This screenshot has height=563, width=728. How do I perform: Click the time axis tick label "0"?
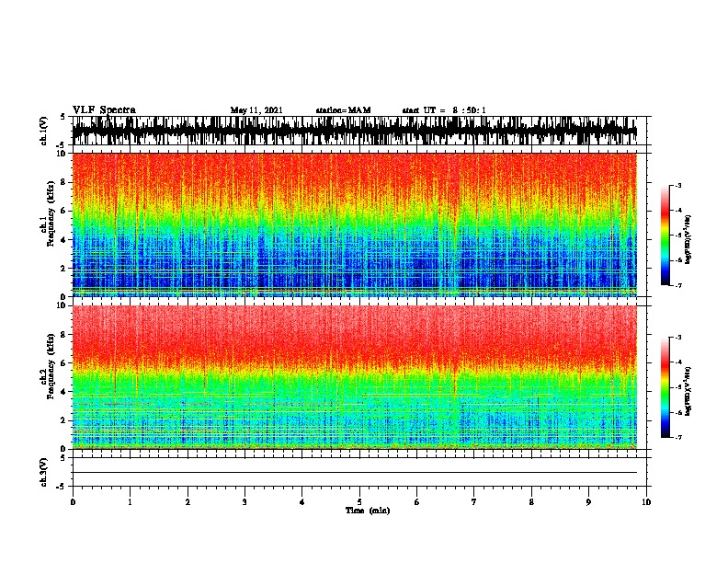point(73,502)
